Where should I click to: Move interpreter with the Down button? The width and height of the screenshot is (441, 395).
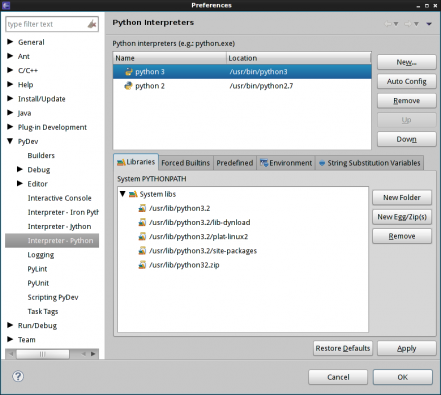tap(406, 139)
